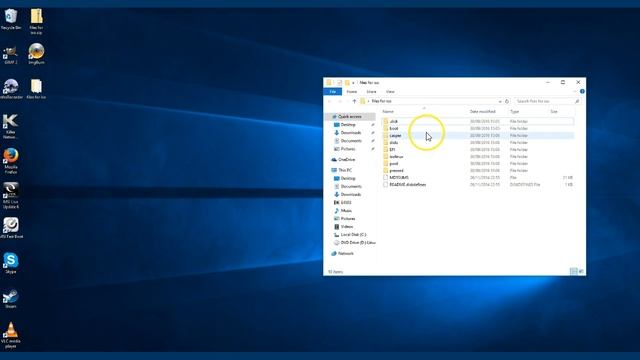Expand the ribbon with the chevron
The height and width of the screenshot is (360, 640).
tap(575, 91)
